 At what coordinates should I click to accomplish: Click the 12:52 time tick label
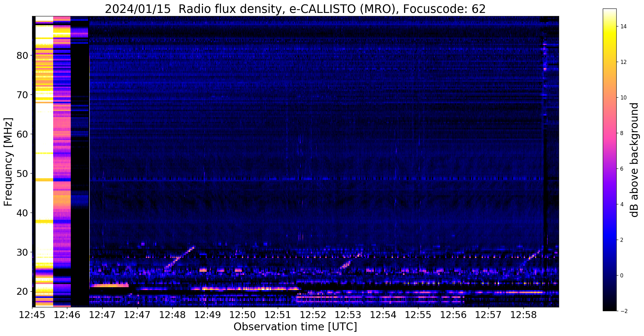tap(313, 314)
